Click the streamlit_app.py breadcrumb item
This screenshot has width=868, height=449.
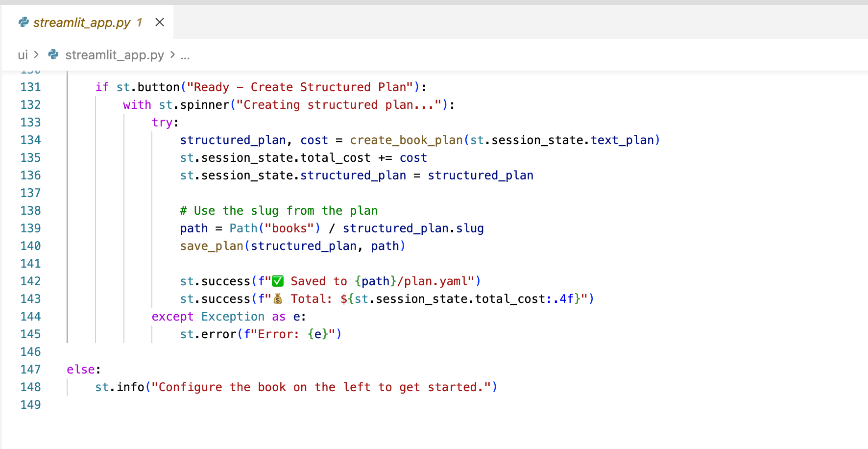[115, 55]
